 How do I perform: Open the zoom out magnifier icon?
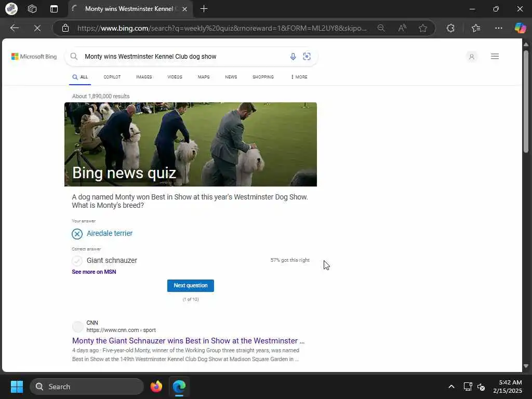381,28
